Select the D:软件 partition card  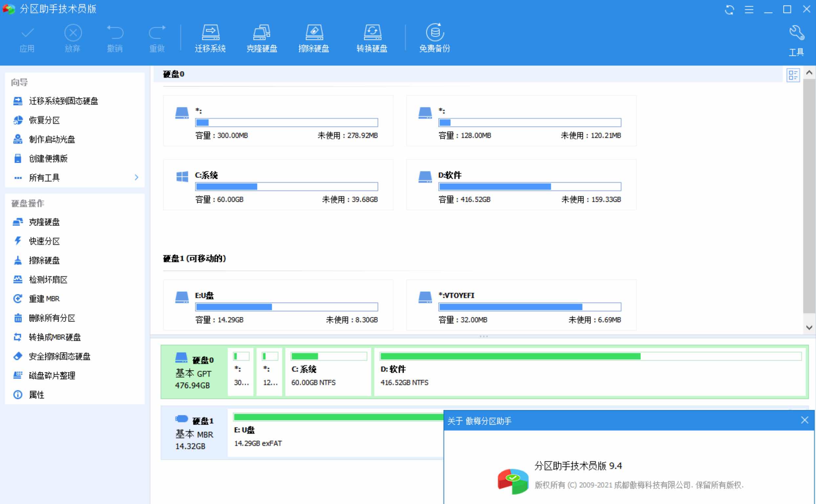(521, 185)
